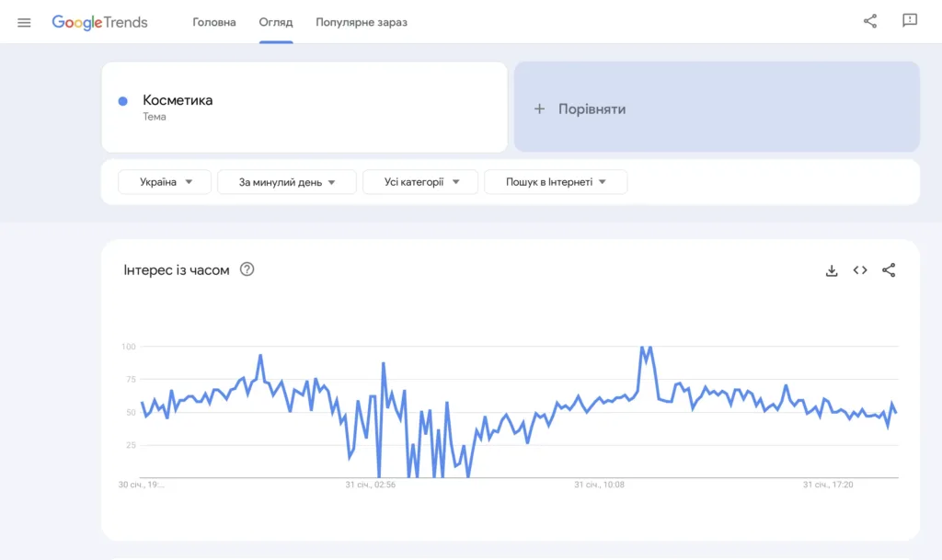Click the Google Trends logo

(100, 22)
